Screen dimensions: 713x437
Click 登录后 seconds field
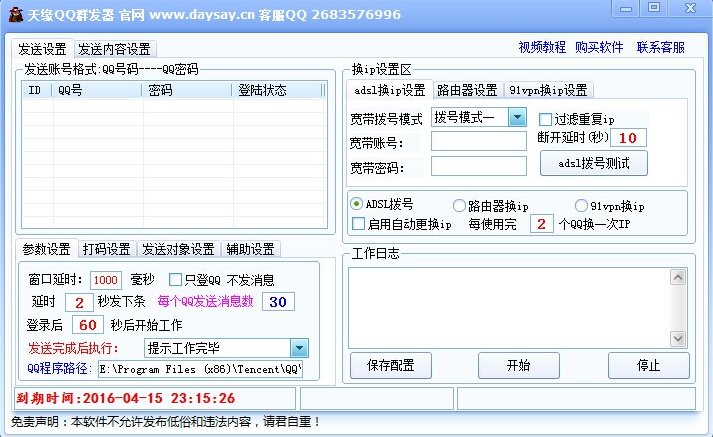coord(88,325)
